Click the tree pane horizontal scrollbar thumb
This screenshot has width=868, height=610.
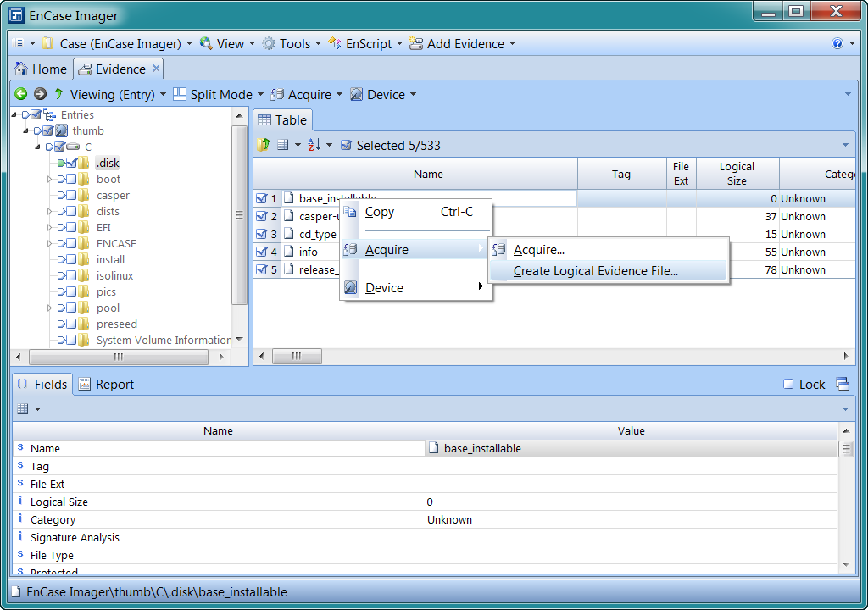119,357
